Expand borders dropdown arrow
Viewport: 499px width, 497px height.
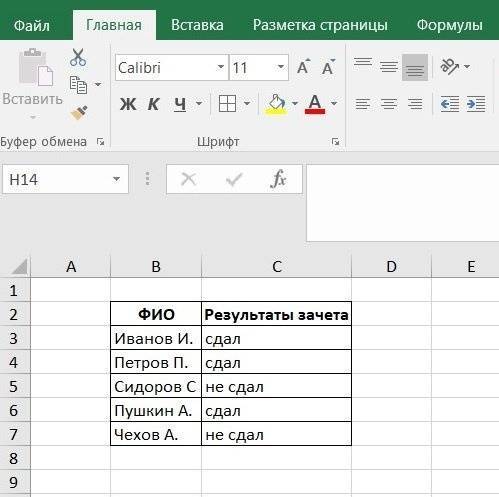click(247, 104)
